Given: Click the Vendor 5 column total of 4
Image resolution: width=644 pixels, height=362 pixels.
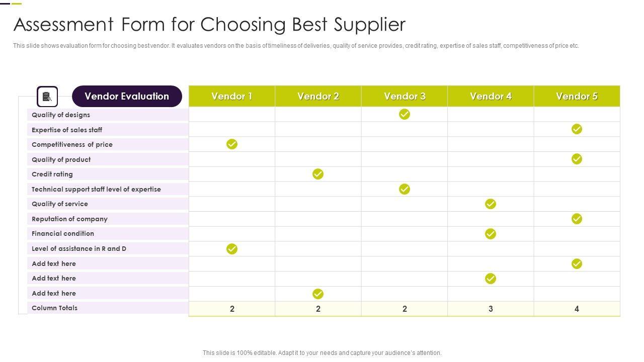Looking at the screenshot, I should (x=577, y=309).
